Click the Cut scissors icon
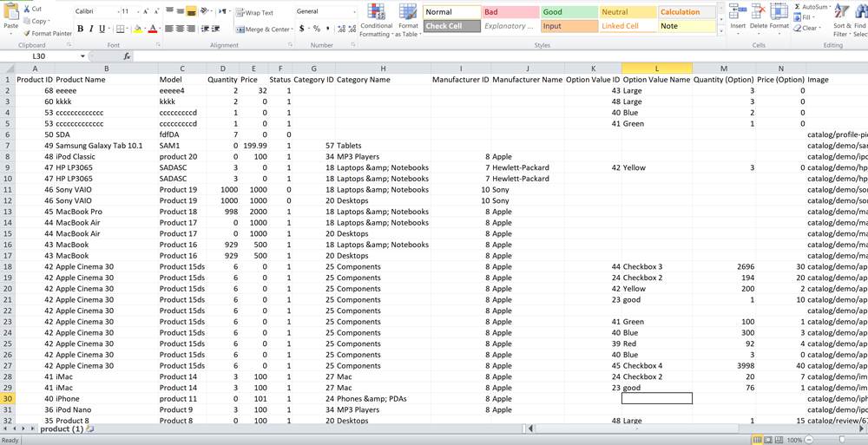Screen dimensions: 868x445 click(26, 9)
